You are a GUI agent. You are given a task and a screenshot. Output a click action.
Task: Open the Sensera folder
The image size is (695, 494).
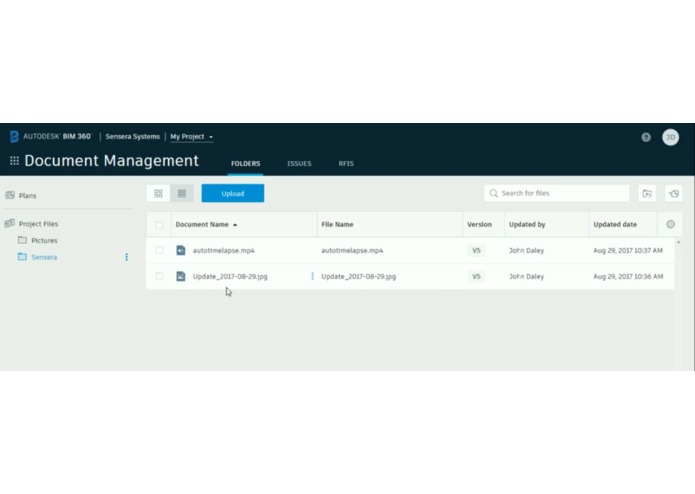pyautogui.click(x=44, y=257)
